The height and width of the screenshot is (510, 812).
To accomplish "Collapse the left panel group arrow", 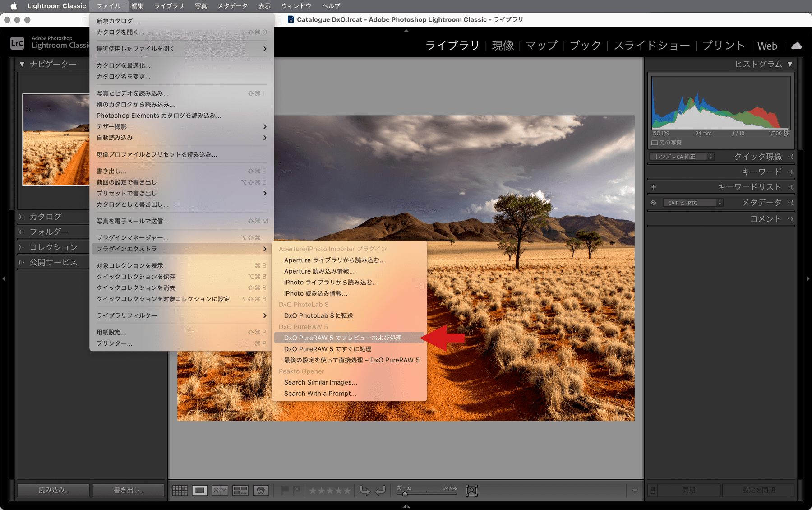I will coord(4,279).
